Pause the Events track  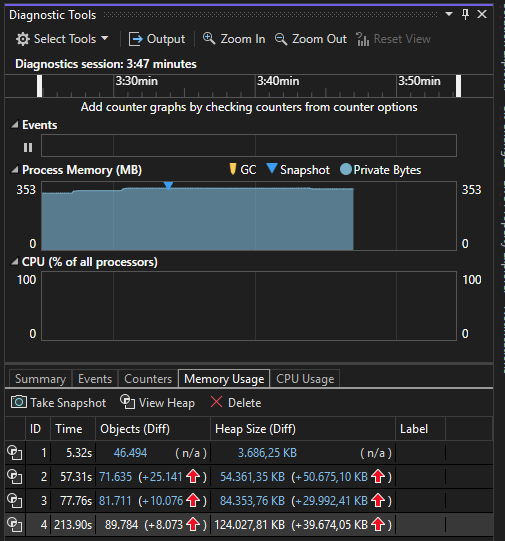tap(28, 147)
